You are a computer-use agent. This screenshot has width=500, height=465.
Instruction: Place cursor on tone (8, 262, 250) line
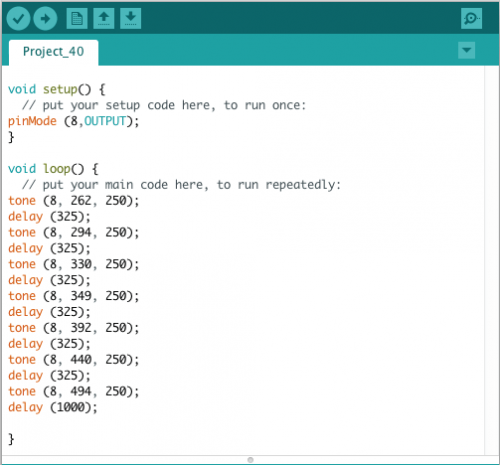click(73, 201)
